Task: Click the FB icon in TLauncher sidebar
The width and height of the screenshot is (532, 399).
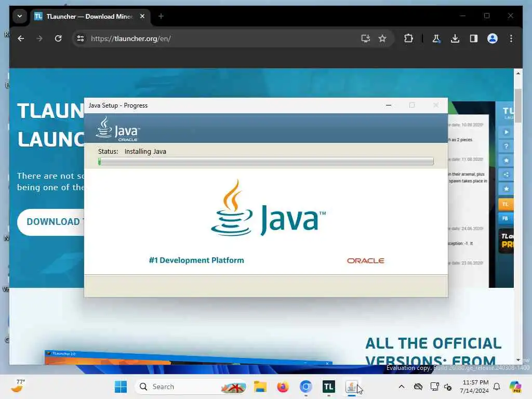Action: coord(506,218)
